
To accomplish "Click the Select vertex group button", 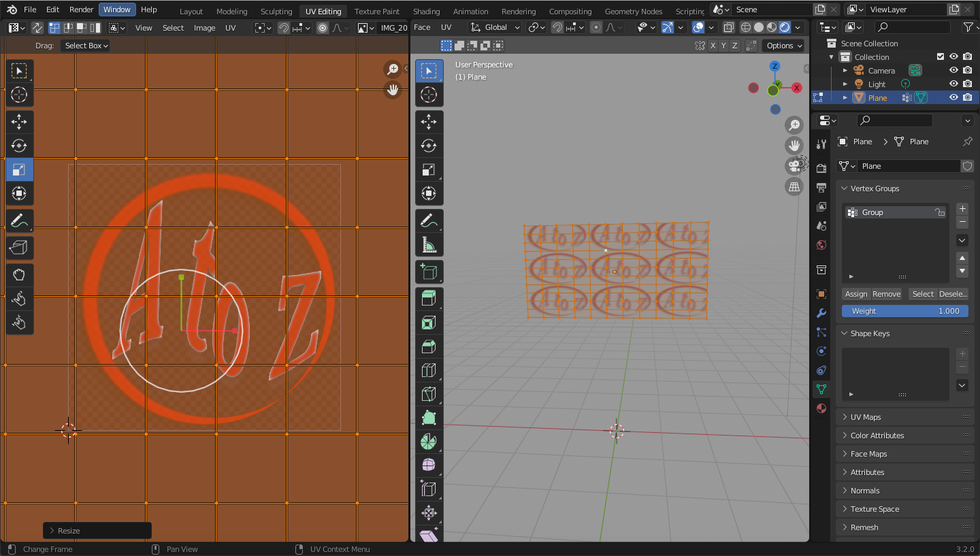I will [923, 294].
